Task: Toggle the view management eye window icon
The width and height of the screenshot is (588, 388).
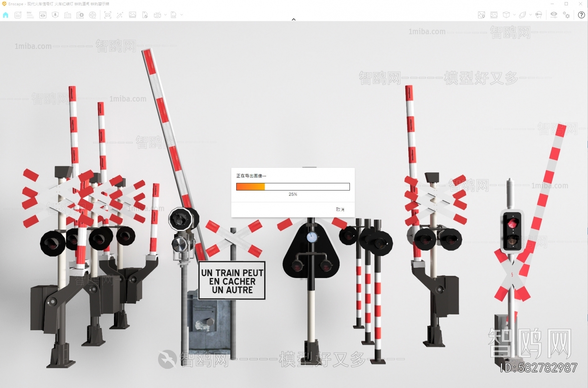Action: (43, 15)
